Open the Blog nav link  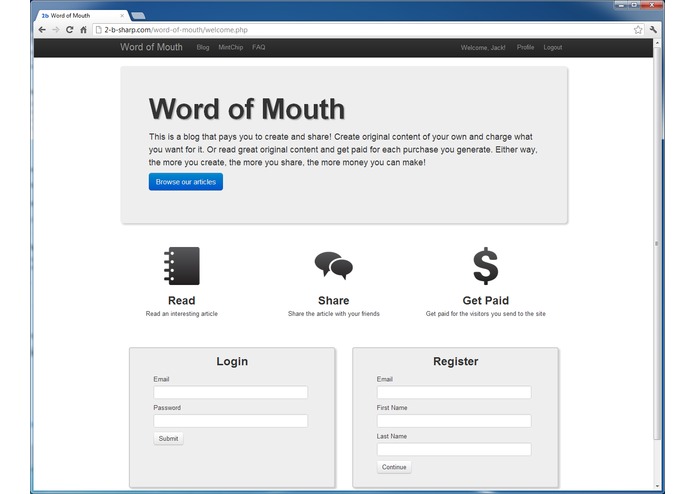(203, 47)
